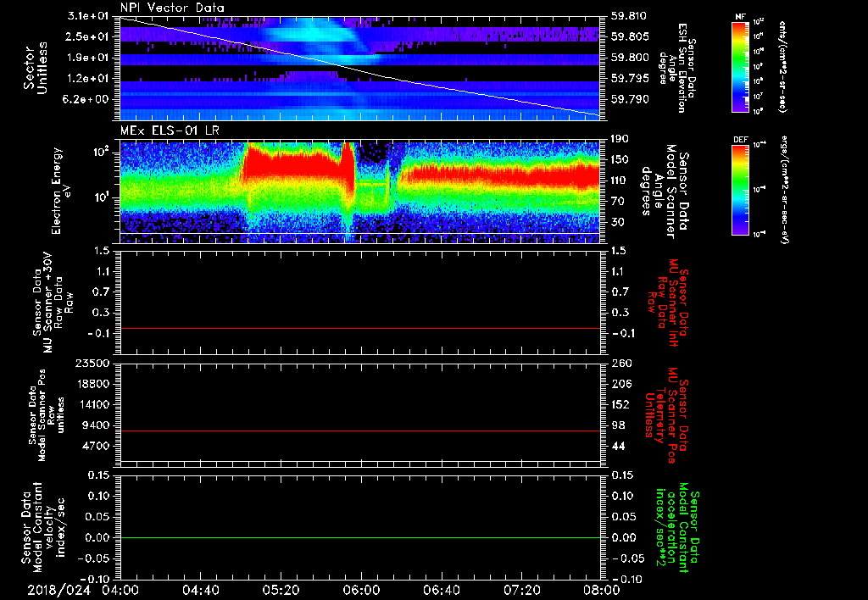The image size is (868, 600).
Task: Click the 04:40 time axis label
Action: [202, 590]
